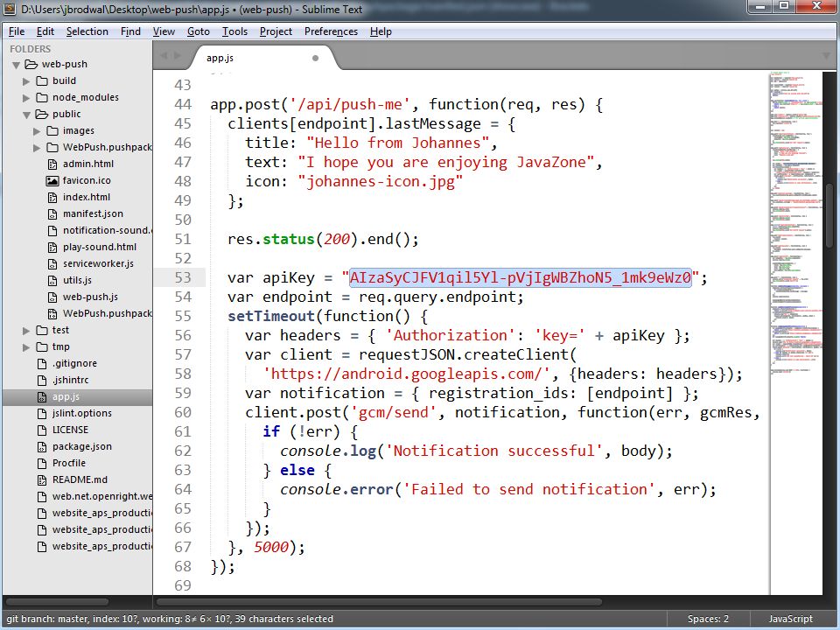Open the Tools menu
This screenshot has width=840, height=630.
click(234, 31)
